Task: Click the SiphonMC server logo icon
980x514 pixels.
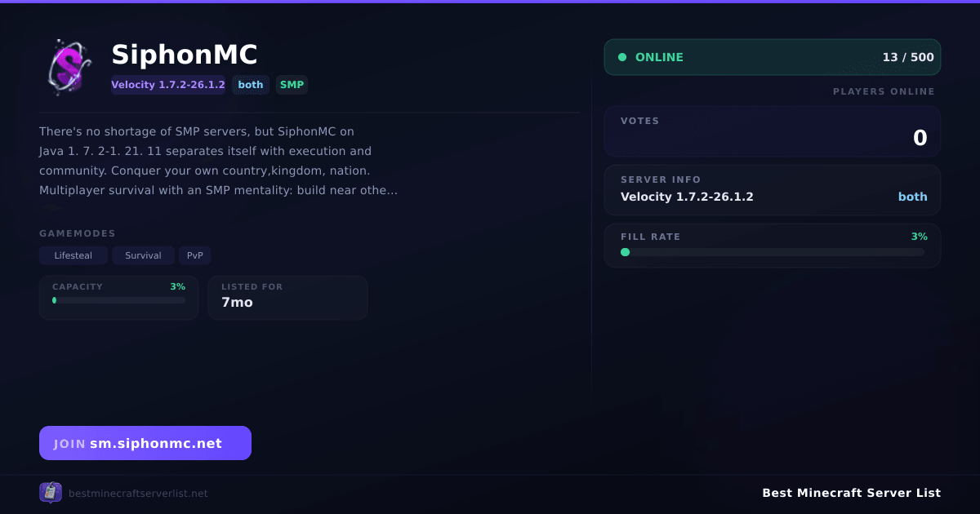Action: 69,68
